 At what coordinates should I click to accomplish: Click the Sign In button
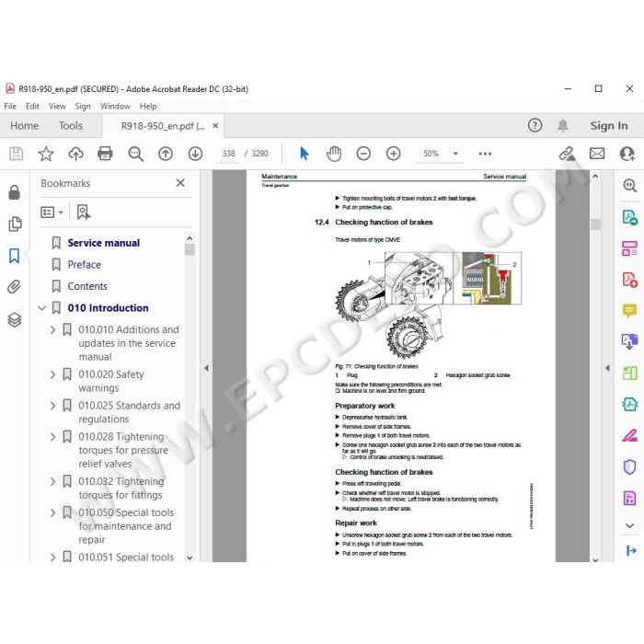(609, 126)
